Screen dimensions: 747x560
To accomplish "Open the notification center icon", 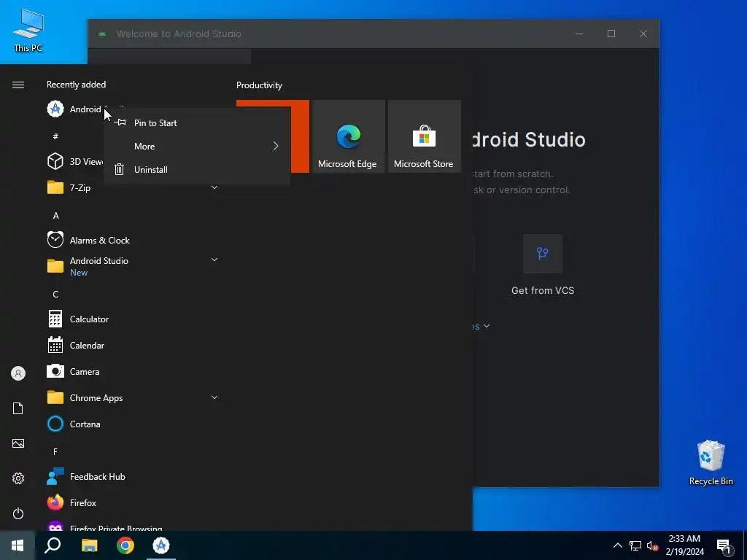I will [724, 545].
